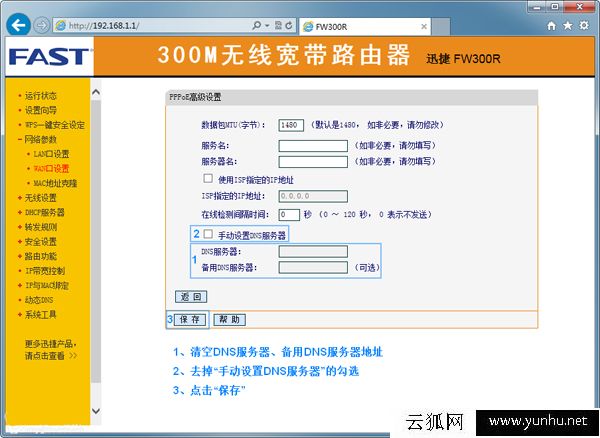Expand the 安全设置 menu section
600x438 pixels.
click(41, 241)
